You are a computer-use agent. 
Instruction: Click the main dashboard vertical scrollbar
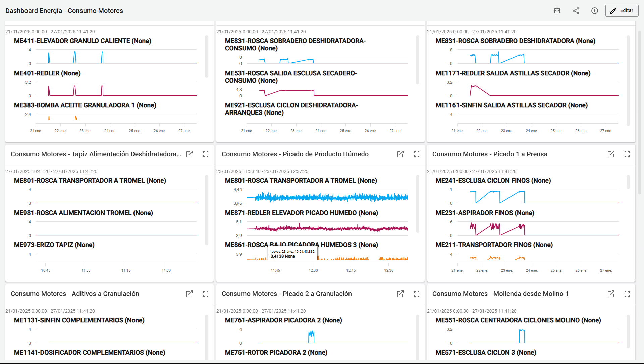point(640,112)
